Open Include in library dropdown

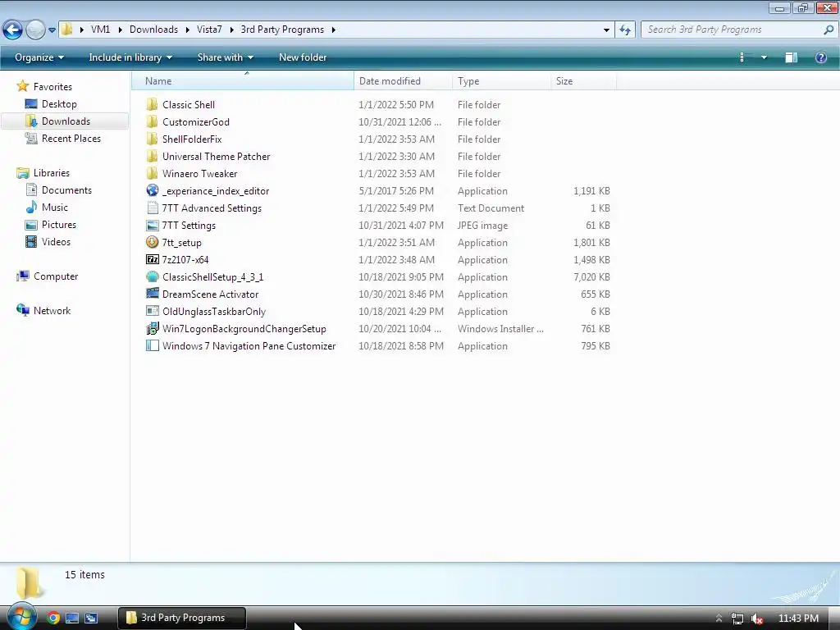coord(130,57)
